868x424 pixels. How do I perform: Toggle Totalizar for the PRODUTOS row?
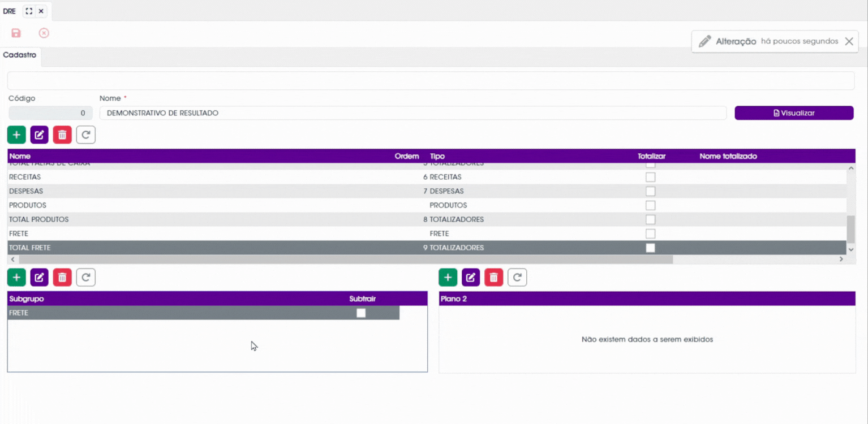(x=650, y=205)
